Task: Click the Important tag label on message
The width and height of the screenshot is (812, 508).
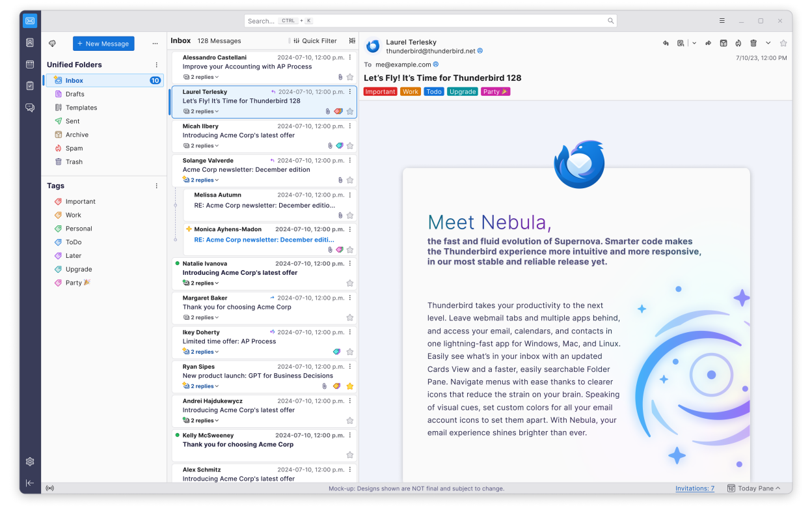Action: pos(380,92)
